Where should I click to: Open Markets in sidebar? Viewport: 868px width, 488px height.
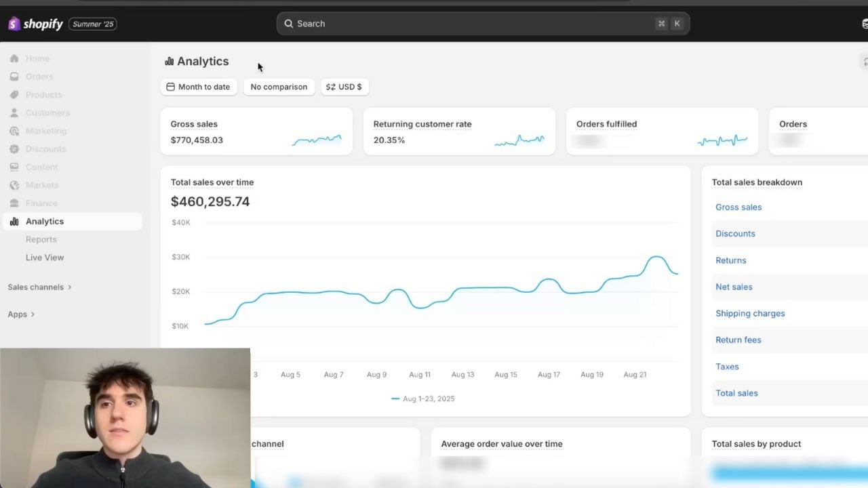click(x=42, y=185)
